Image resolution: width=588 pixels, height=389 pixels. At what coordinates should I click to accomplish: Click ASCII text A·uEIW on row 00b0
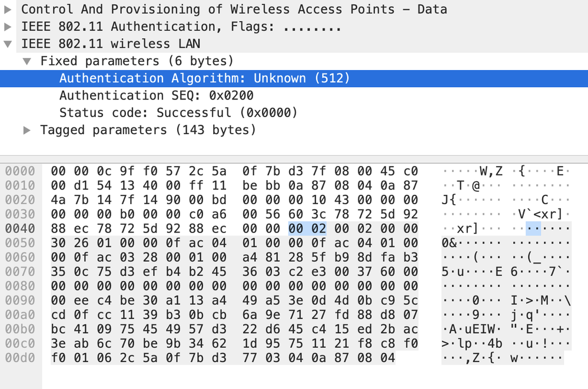tap(472, 329)
